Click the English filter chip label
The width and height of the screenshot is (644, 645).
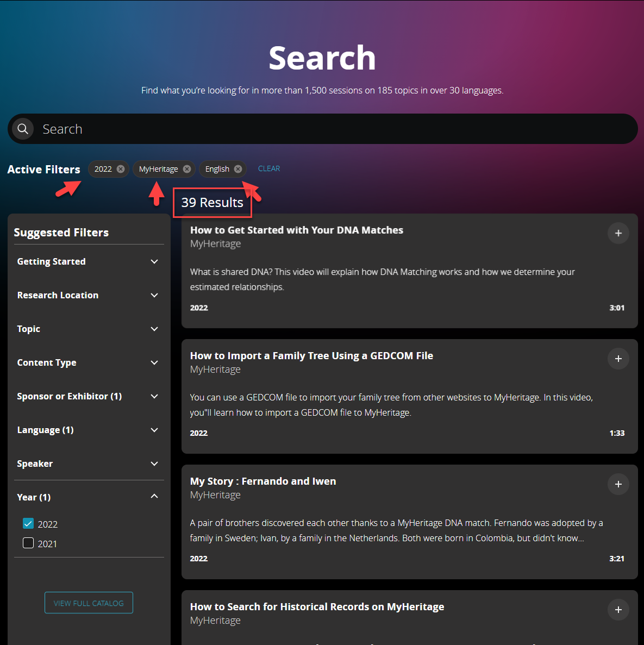pos(217,169)
